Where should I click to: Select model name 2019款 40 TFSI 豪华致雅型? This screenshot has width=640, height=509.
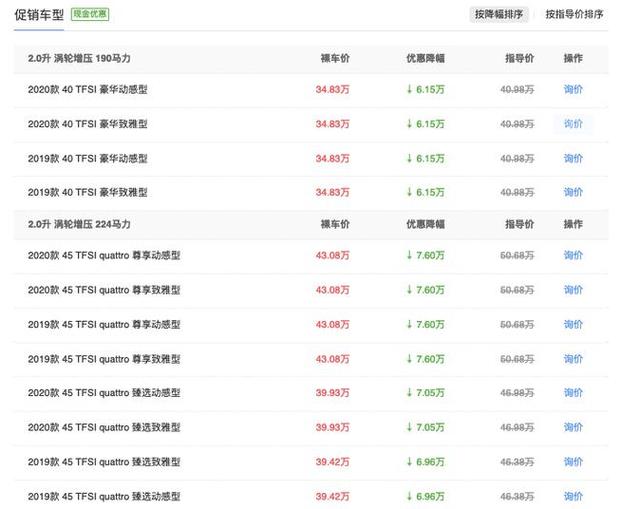pyautogui.click(x=87, y=192)
